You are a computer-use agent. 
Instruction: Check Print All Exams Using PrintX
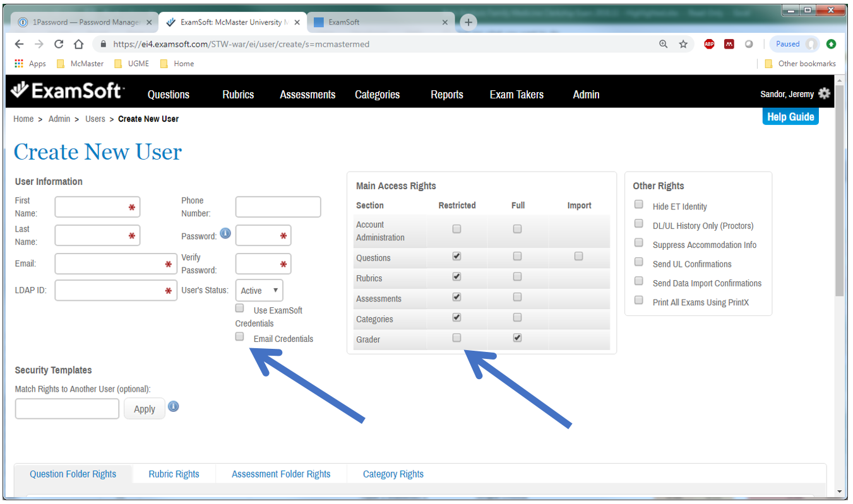(639, 300)
